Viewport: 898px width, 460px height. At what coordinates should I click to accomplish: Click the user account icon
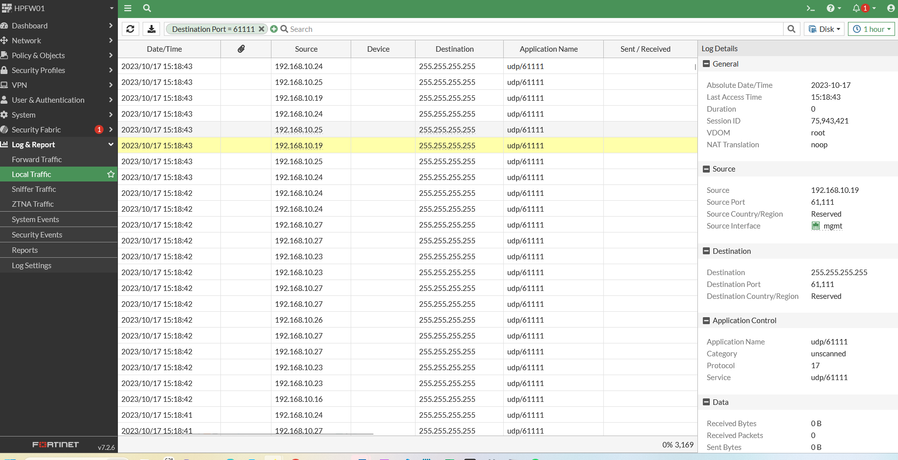coord(890,8)
